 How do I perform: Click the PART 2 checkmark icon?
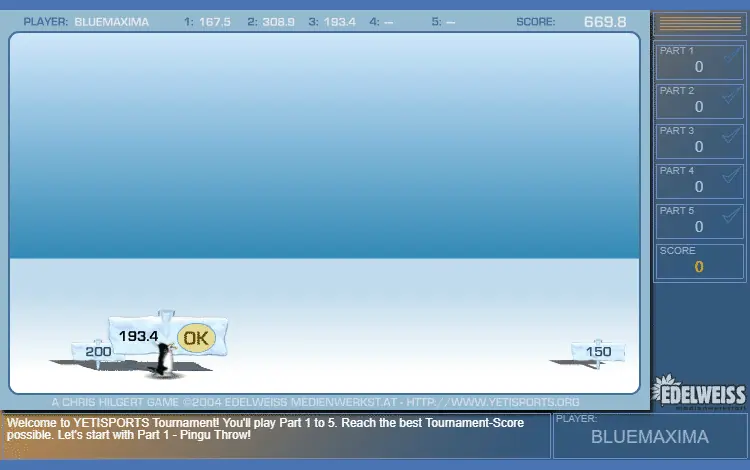[732, 95]
